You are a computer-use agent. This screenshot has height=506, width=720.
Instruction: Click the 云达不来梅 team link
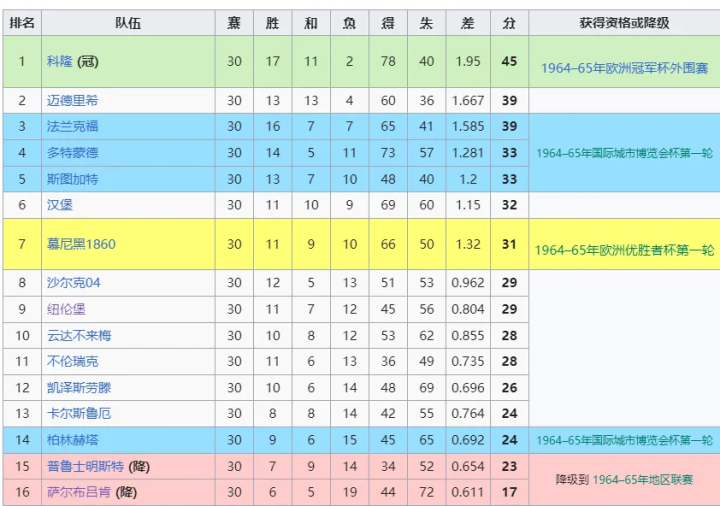pos(79,336)
